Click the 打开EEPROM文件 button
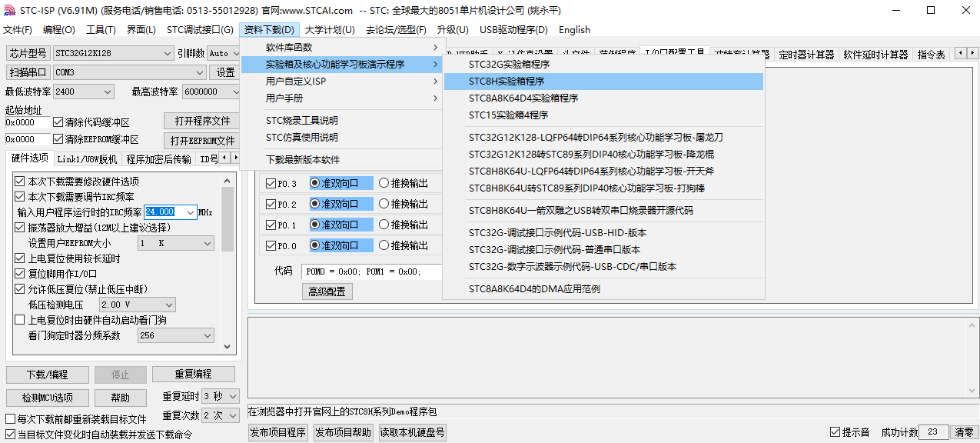The width and height of the screenshot is (980, 443). (201, 141)
